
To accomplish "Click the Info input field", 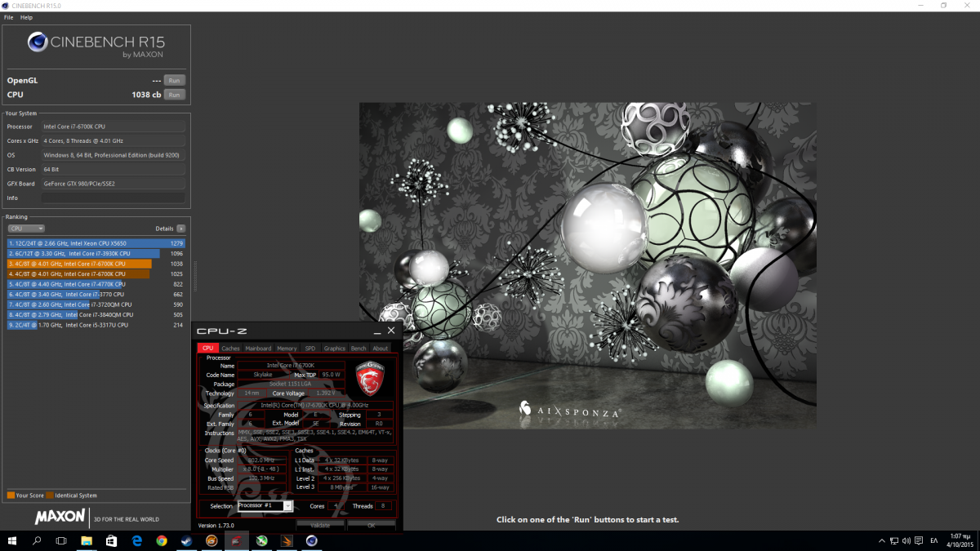I will (x=113, y=198).
